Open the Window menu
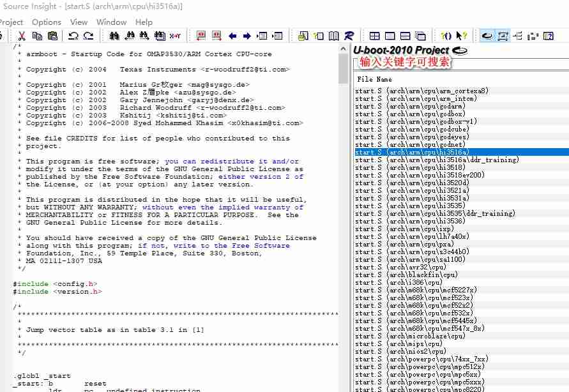This screenshot has width=569, height=392. [111, 22]
